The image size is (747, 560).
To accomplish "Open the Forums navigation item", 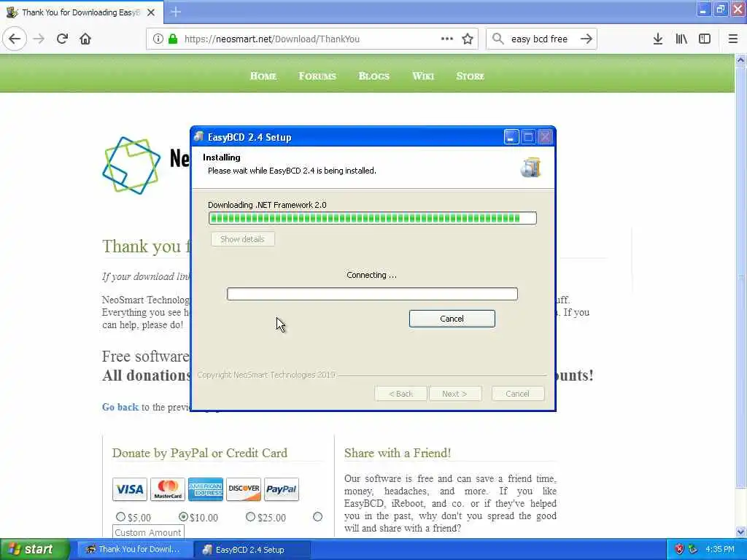I will coord(317,76).
